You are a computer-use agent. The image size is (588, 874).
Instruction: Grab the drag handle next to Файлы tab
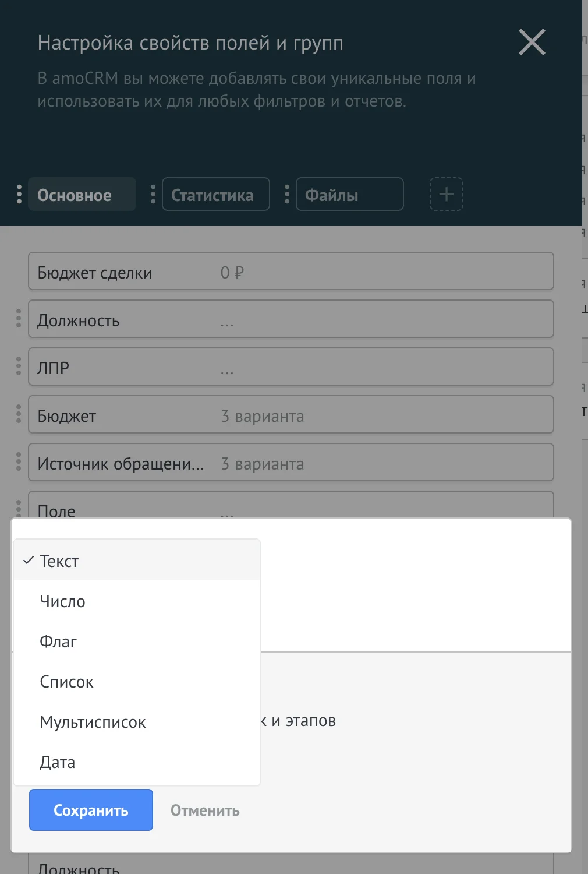pos(287,194)
